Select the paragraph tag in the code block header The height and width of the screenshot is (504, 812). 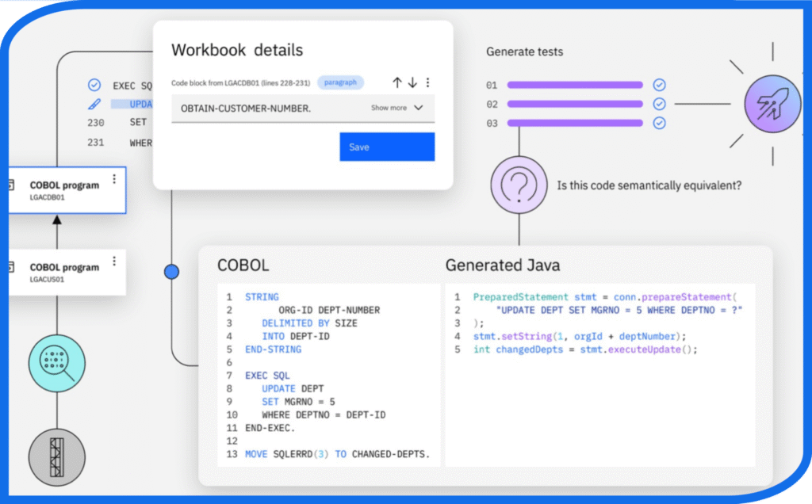pos(339,82)
